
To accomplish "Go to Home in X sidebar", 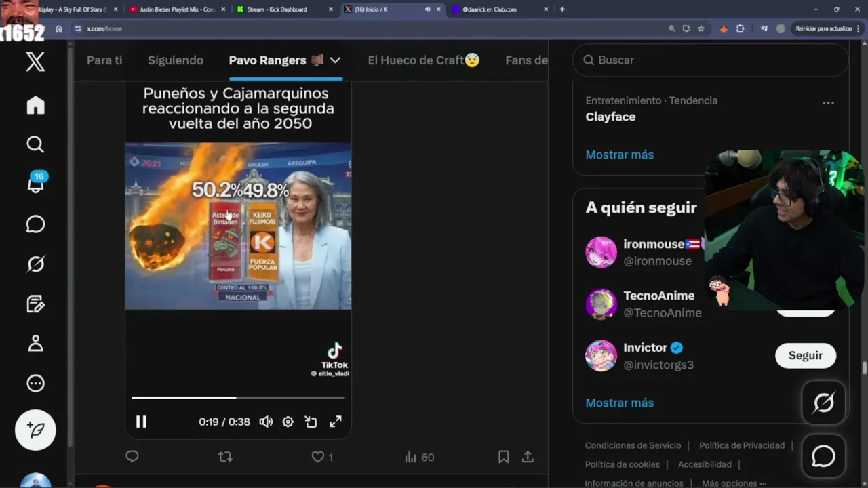I will tap(35, 105).
